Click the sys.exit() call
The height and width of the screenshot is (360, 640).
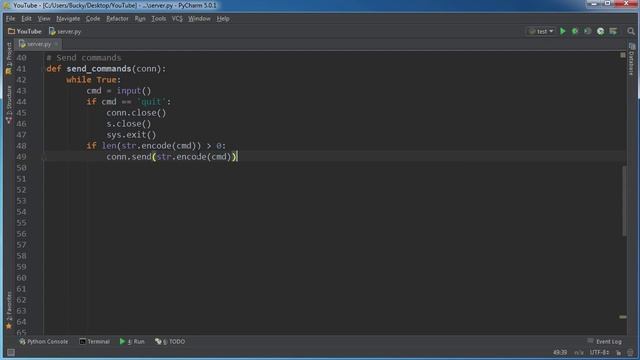131,135
